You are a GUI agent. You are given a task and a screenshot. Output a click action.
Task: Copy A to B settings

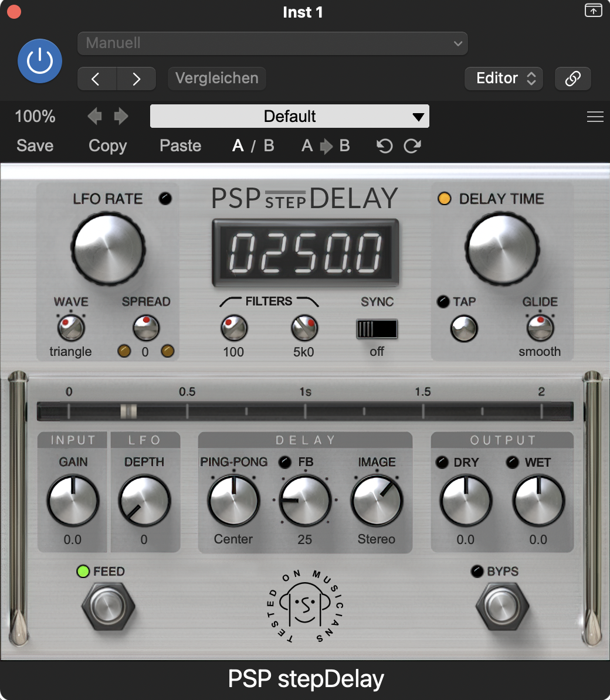pos(326,145)
